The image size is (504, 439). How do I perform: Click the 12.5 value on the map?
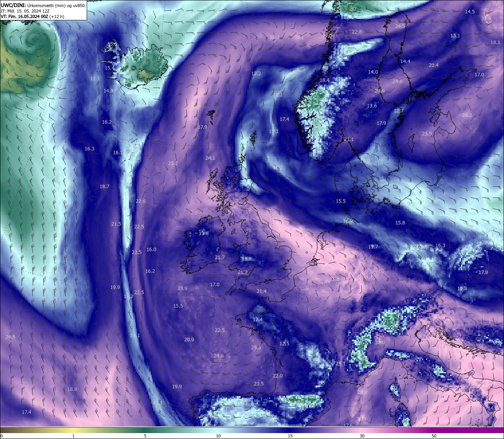tap(284, 344)
